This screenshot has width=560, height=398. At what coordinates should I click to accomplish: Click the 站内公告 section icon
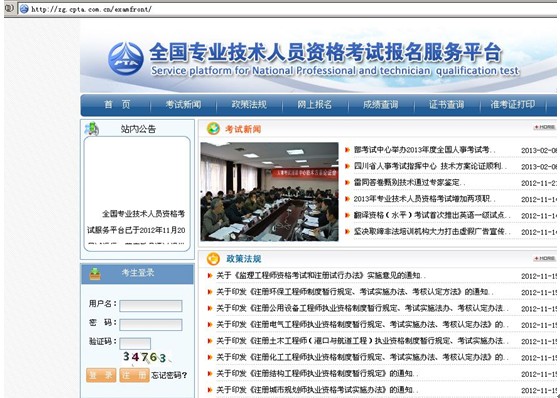pyautogui.click(x=92, y=129)
